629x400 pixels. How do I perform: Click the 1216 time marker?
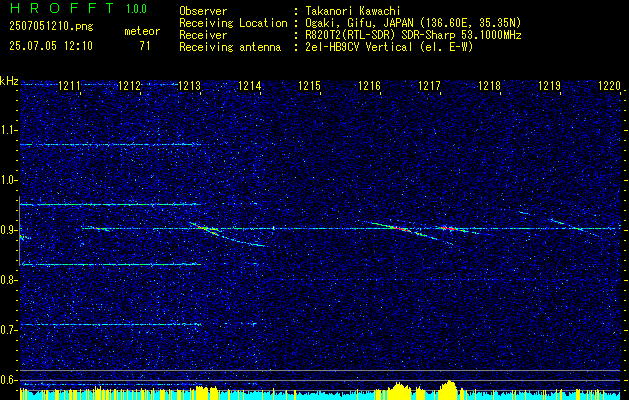tap(369, 85)
